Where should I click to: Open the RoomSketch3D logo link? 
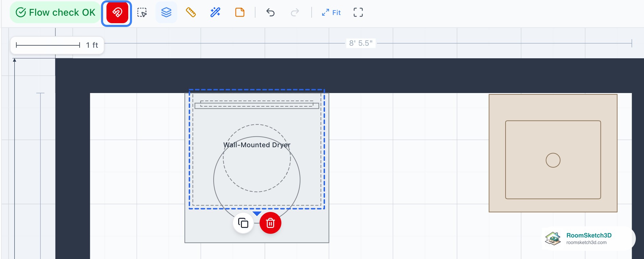pos(588,239)
